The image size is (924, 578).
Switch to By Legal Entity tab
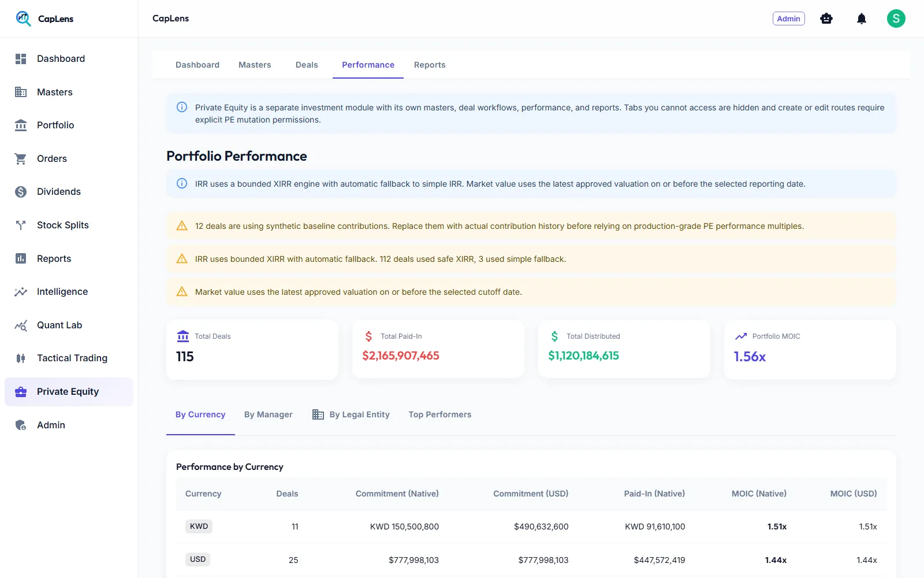point(351,414)
